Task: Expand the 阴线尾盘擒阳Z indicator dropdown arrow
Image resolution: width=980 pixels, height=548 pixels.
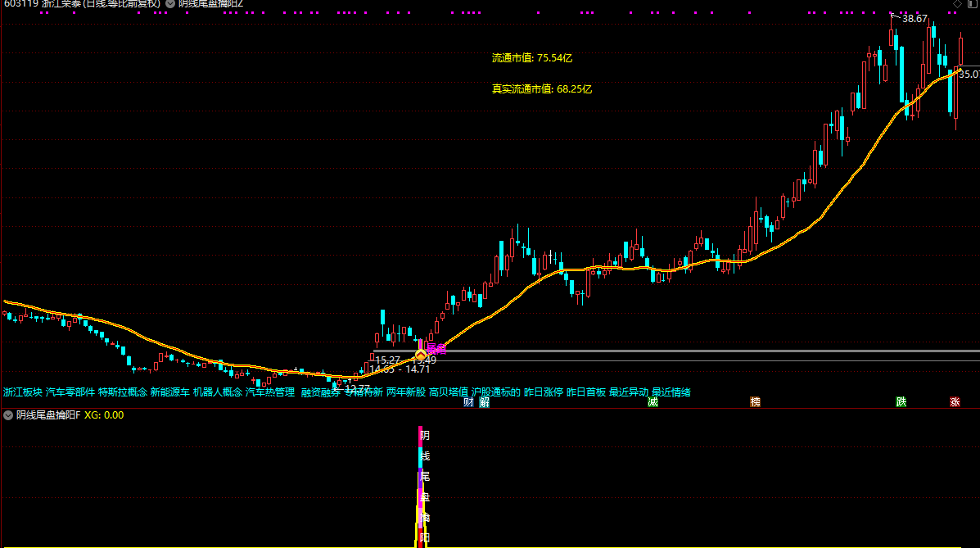Action: (169, 4)
